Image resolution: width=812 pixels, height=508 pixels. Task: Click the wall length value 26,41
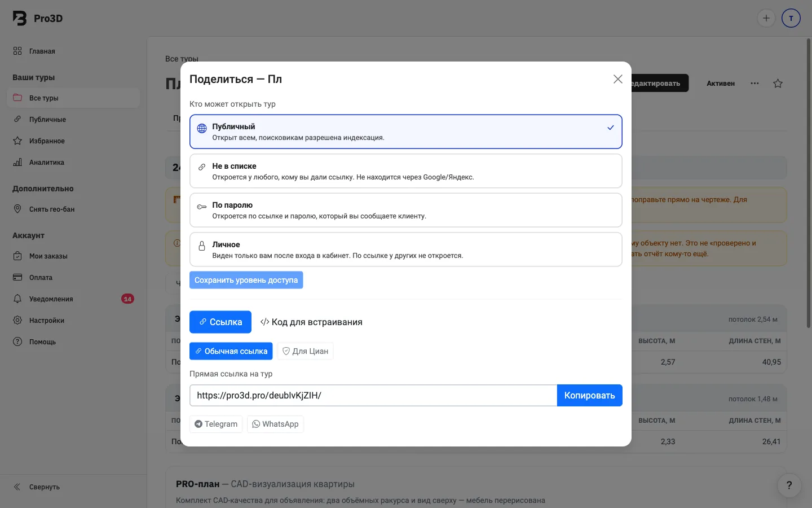pos(771,441)
